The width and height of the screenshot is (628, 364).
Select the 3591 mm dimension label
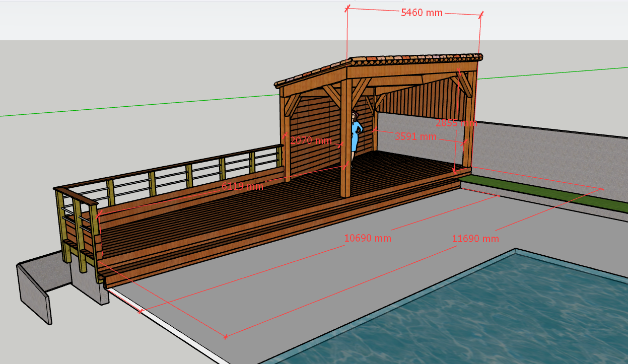tap(415, 136)
